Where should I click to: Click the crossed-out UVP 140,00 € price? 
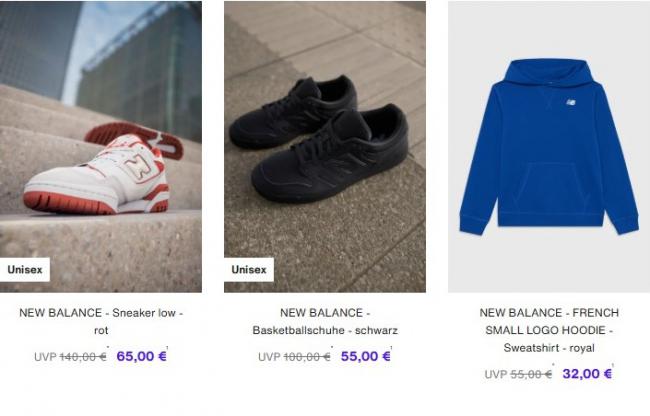pyautogui.click(x=70, y=357)
